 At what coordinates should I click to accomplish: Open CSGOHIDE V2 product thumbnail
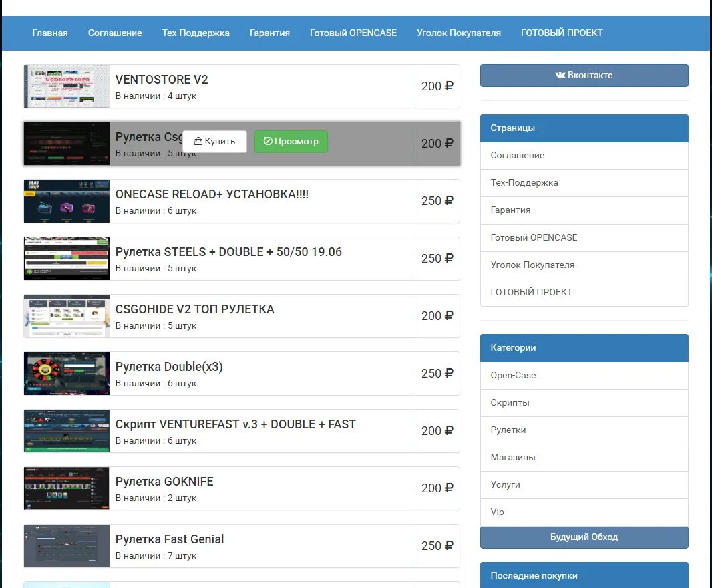coord(67,316)
